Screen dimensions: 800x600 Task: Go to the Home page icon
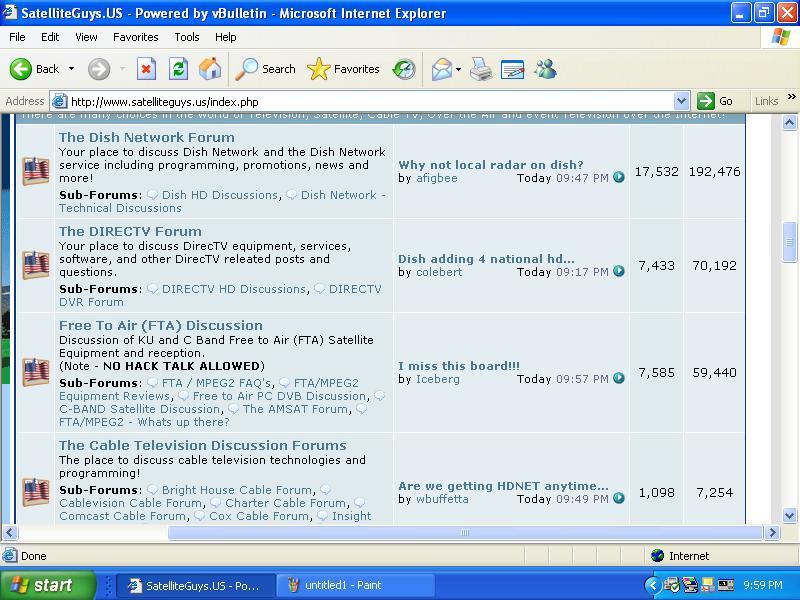coord(210,69)
